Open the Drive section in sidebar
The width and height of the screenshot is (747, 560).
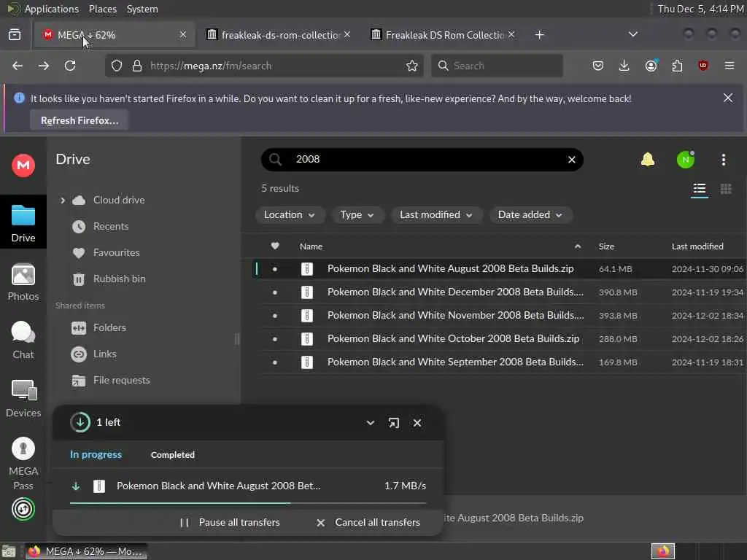coord(23,223)
